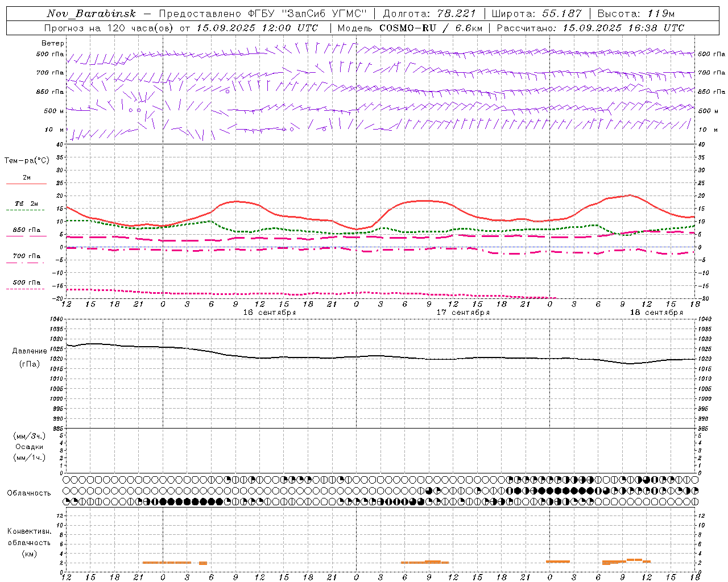728x582 pixels.
Task: Select the text Предоставлено ФГБУ "ЗапСиб УГМС"
Action: [263, 14]
